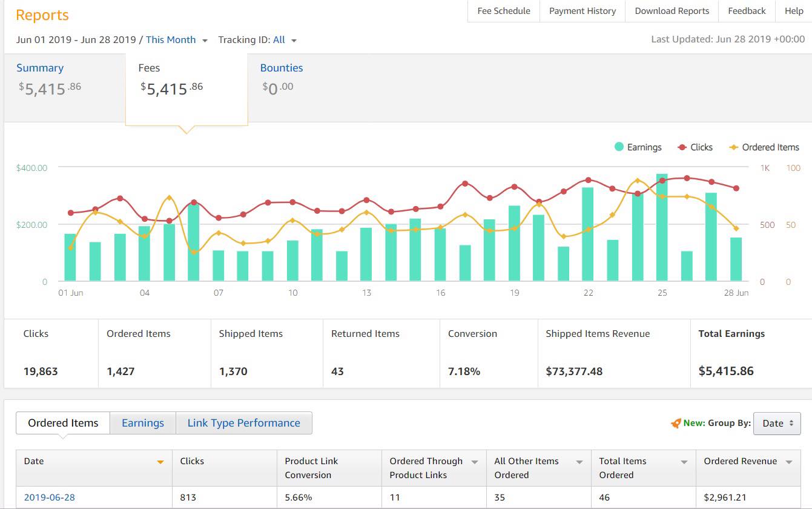Expand the This Month date range dropdown
Screen dimensions: 812x509
click(177, 40)
